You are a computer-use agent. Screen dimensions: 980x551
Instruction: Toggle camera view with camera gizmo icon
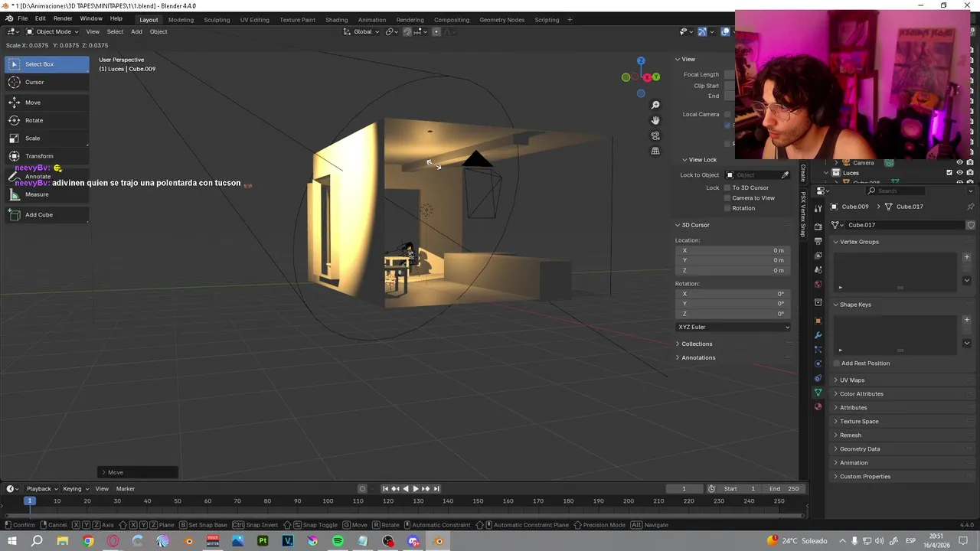tap(655, 135)
